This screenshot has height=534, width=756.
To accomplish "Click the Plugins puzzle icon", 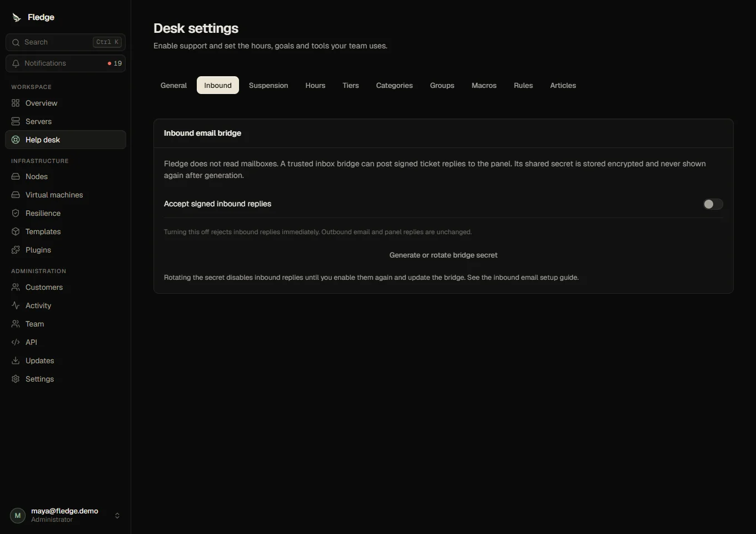I will pyautogui.click(x=16, y=250).
